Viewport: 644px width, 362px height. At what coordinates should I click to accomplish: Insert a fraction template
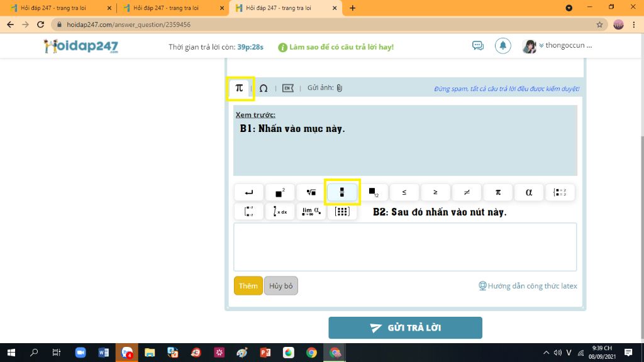coord(342,192)
